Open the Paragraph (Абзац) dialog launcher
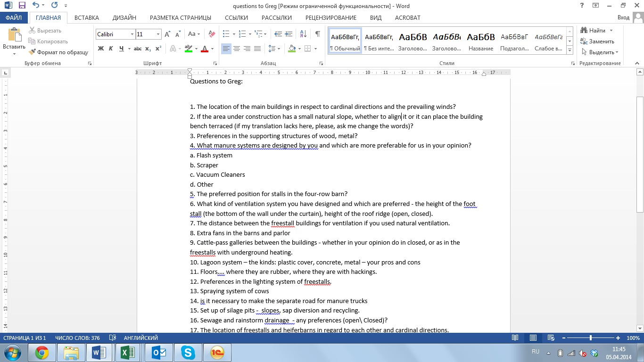The width and height of the screenshot is (644, 362). point(322,63)
